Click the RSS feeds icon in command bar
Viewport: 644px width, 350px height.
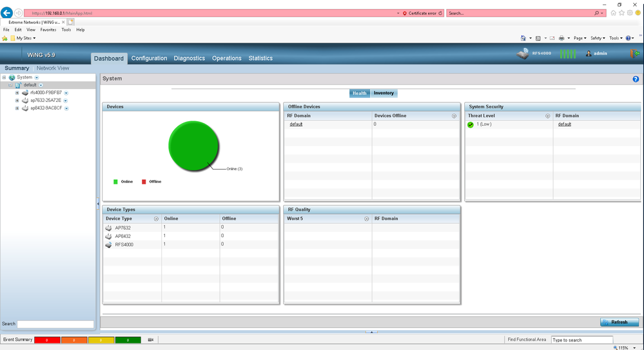pos(538,38)
